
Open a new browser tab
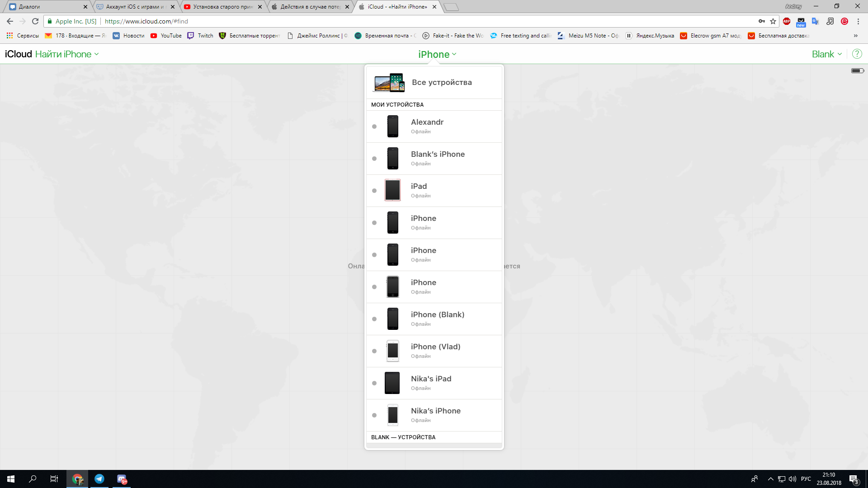[451, 7]
